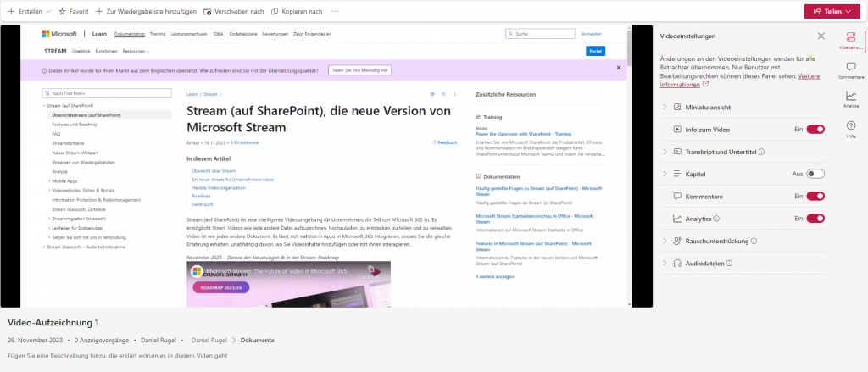868x372 pixels.
Task: Click the Miniaturansicht picture icon
Action: coord(677,107)
